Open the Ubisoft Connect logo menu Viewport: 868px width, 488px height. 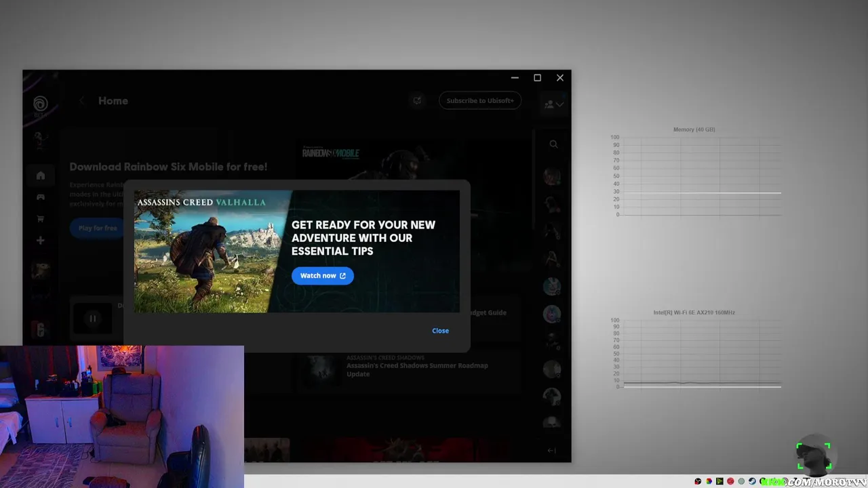tap(41, 104)
